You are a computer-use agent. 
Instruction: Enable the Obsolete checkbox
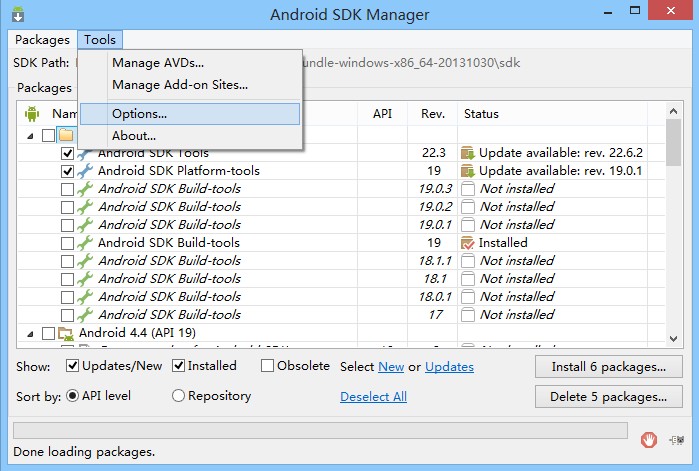(267, 366)
